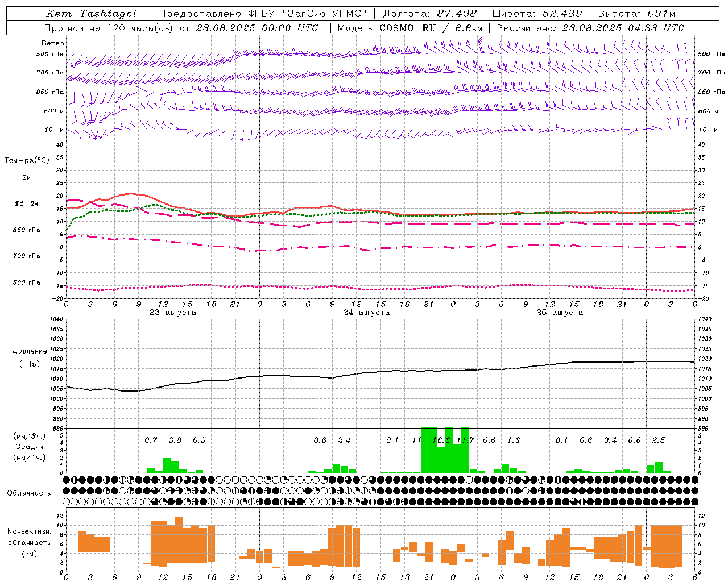Select the Высота: 691м field
This screenshot has width=728, height=582.
coord(636,14)
